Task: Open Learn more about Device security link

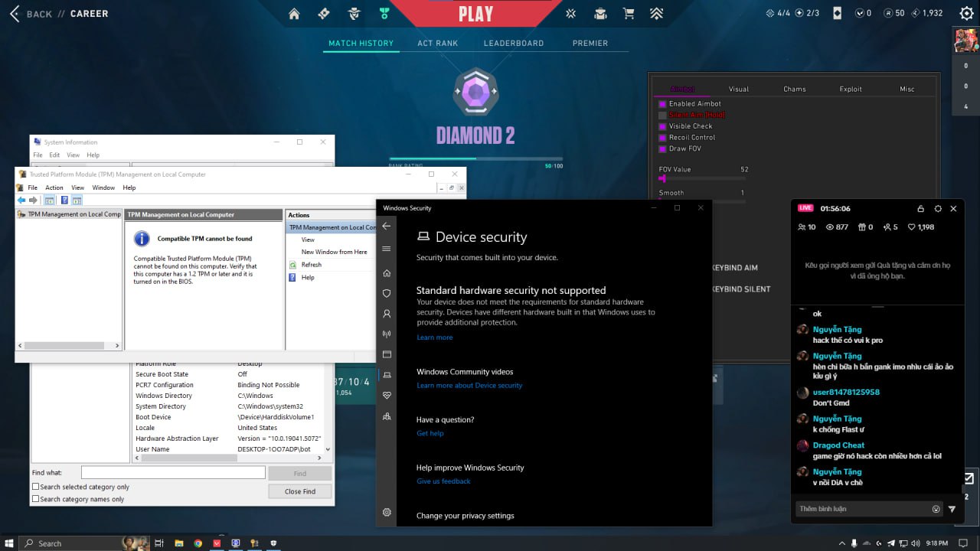Action: click(x=469, y=386)
